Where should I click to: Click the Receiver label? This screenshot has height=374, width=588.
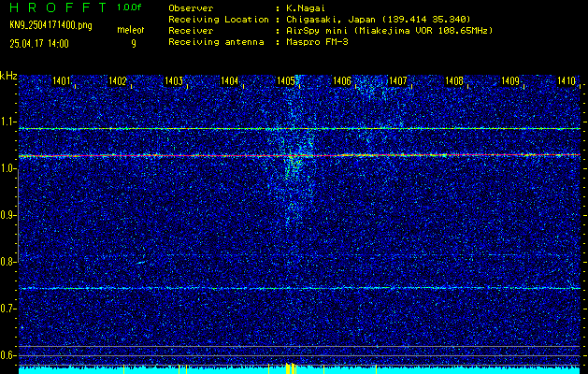click(x=191, y=30)
